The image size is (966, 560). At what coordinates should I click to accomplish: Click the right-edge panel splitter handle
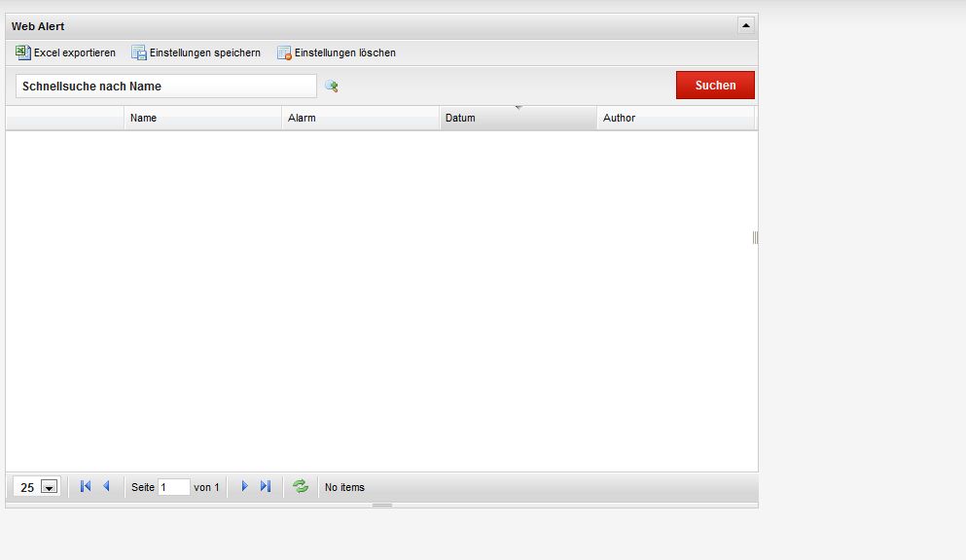click(x=755, y=237)
